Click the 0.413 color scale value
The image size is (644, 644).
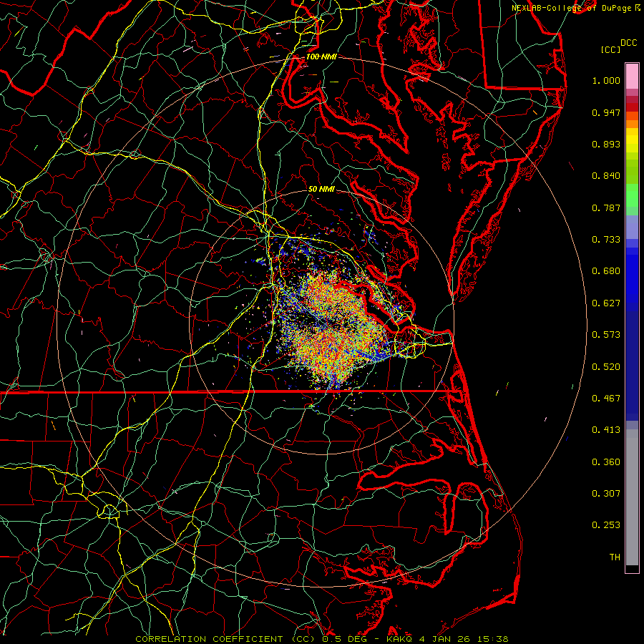[x=606, y=430]
